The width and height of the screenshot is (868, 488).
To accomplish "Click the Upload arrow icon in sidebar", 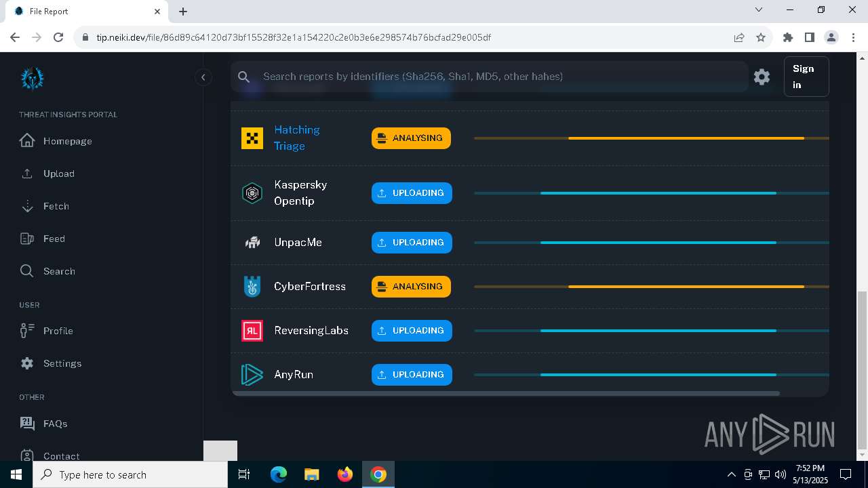I will click(27, 174).
